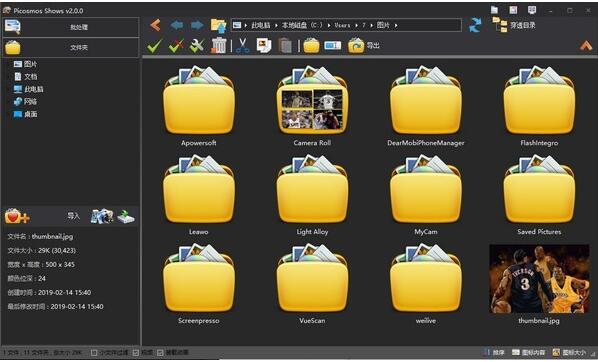Click the blue refresh arrows icon
The width and height of the screenshot is (598, 362).
pyautogui.click(x=475, y=25)
